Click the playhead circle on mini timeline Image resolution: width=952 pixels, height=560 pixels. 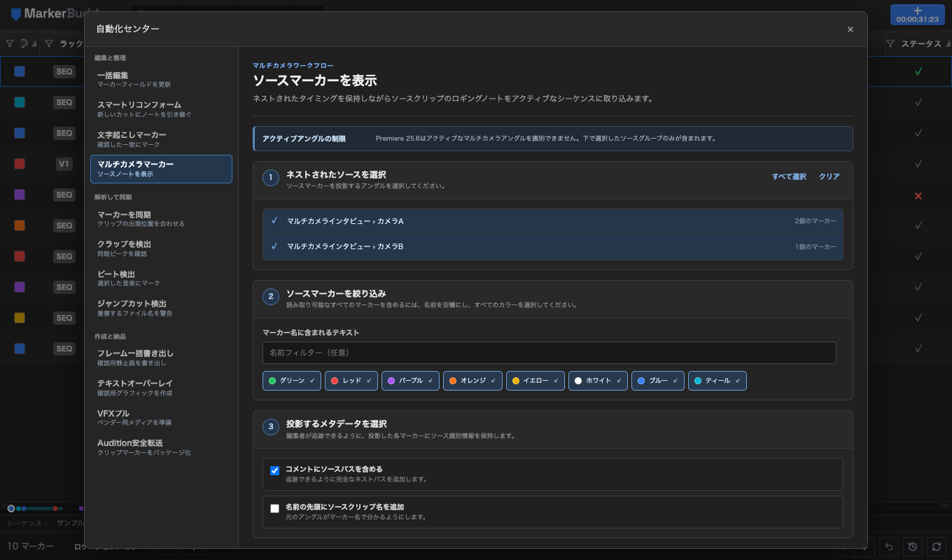tap(11, 508)
